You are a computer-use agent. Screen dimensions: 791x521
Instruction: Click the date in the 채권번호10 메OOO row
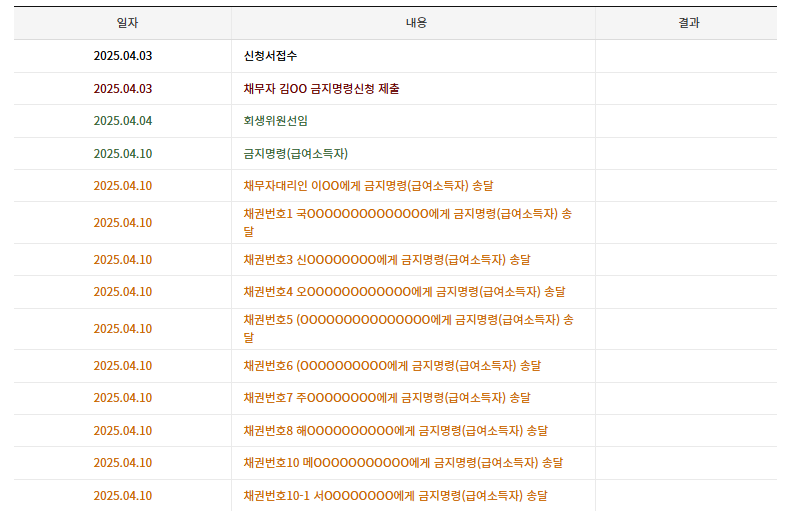pos(123,463)
